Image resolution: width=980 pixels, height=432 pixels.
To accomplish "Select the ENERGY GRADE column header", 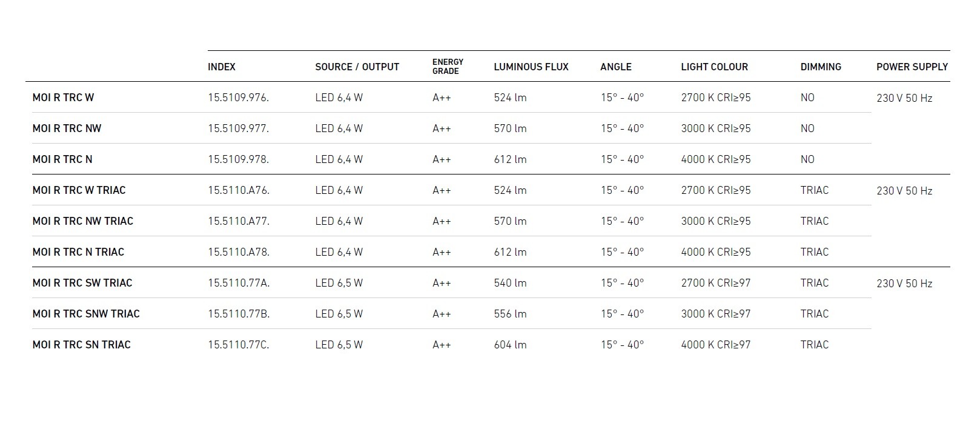I will [448, 67].
